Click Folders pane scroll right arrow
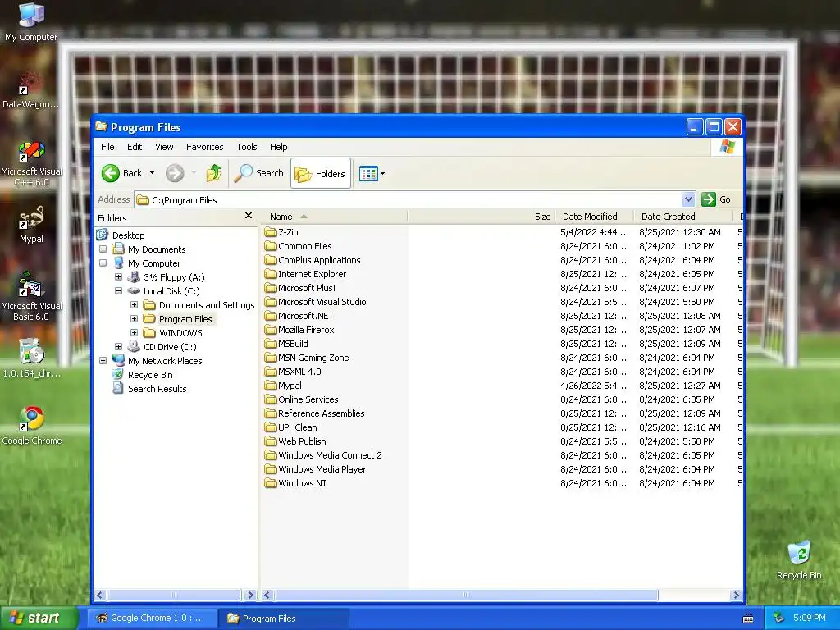Viewport: 840px width, 630px height. 249,596
